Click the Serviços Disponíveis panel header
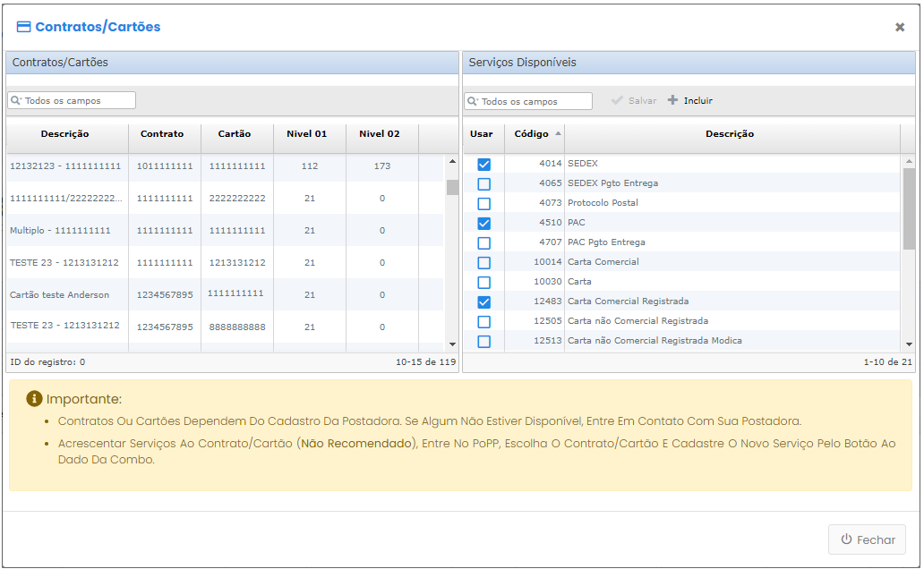924x569 pixels. pyautogui.click(x=689, y=63)
